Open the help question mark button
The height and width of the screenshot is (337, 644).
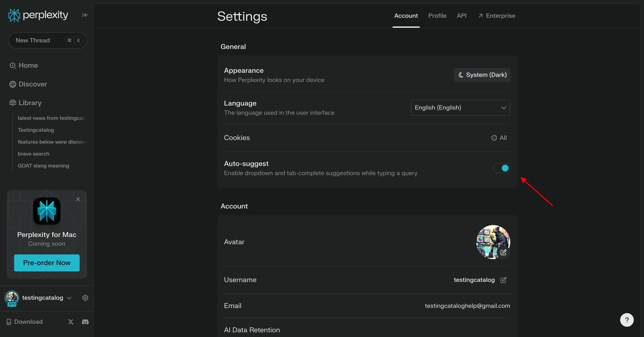pos(627,320)
